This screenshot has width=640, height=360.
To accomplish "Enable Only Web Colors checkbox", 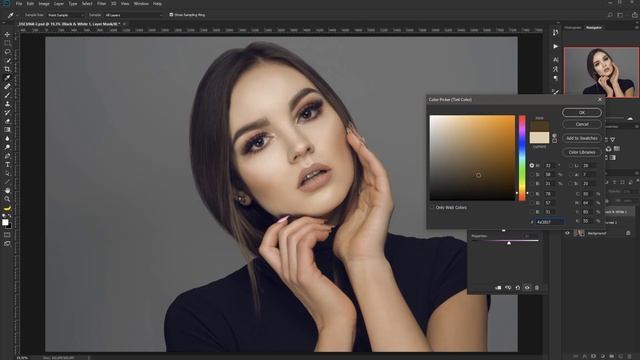I will coord(432,207).
